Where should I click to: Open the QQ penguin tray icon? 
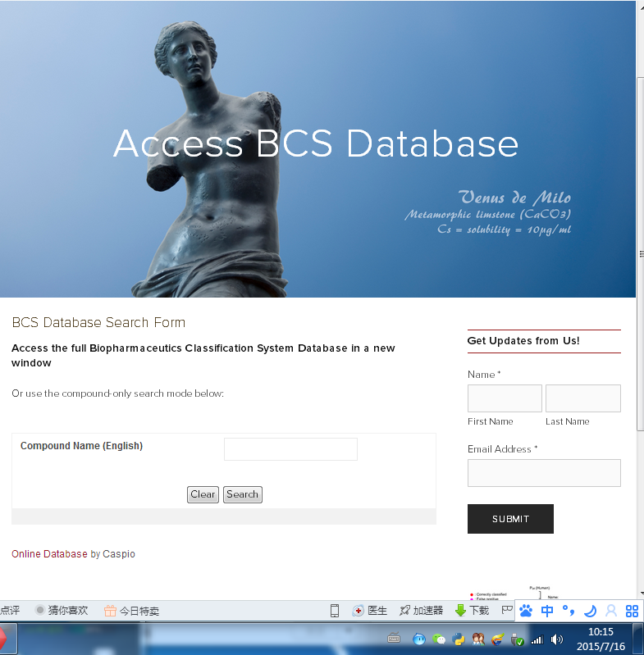418,639
